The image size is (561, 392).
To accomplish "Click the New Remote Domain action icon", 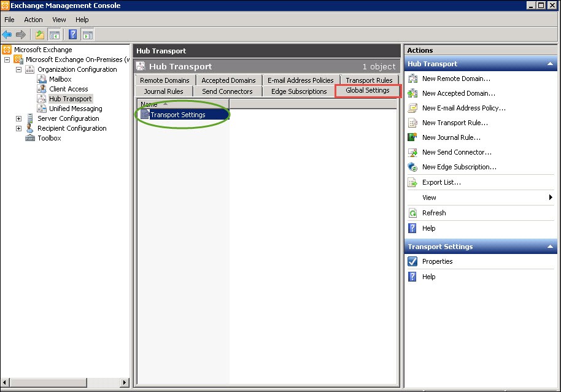I will pos(412,79).
